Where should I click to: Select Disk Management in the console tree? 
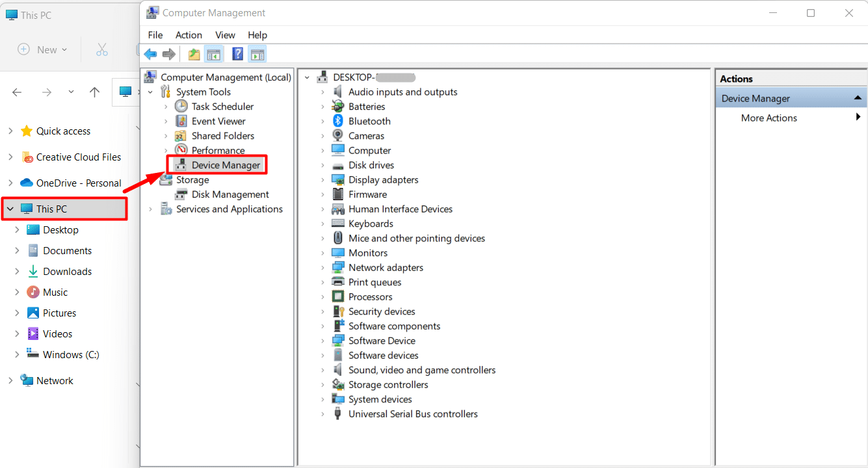[x=230, y=194]
